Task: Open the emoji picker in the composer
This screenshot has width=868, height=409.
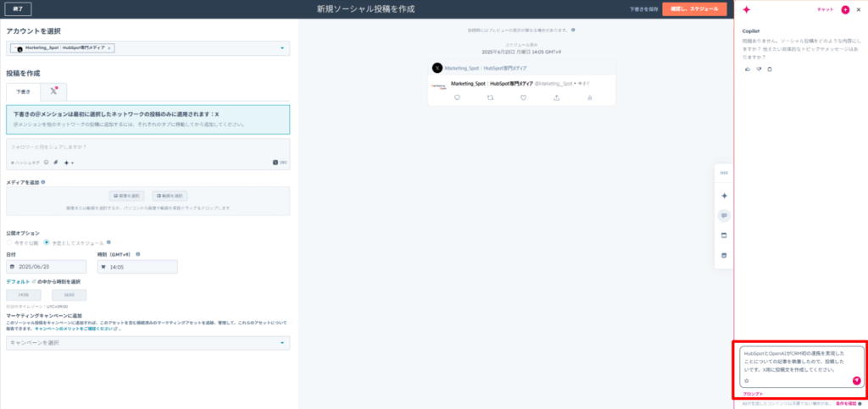Action: coord(47,163)
